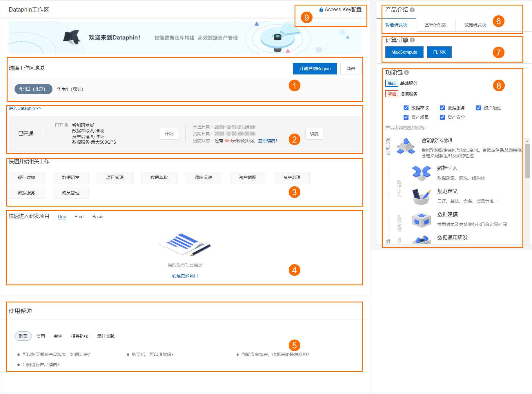Click the shark mascot in welcome banner
532x394 pixels.
pos(72,37)
